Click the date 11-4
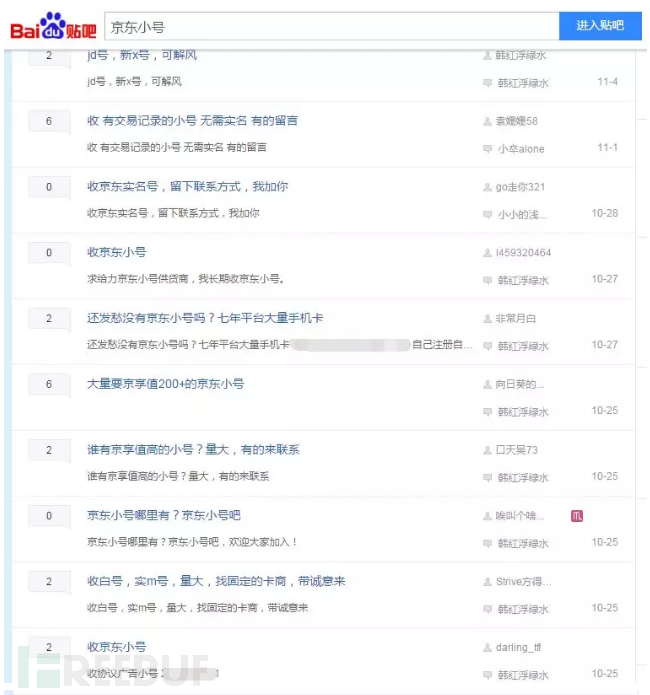This screenshot has height=695, width=650. [x=607, y=82]
